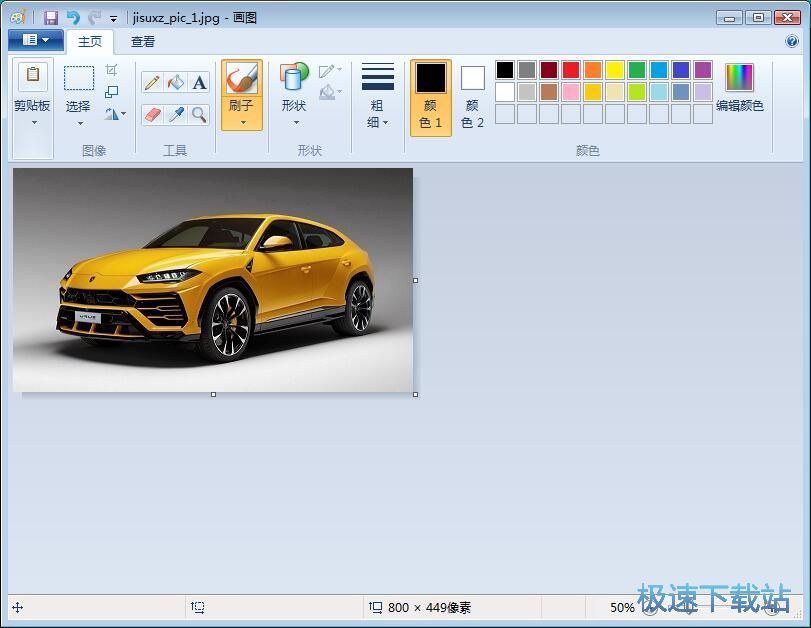Click the canvas right-middle resize handle
The height and width of the screenshot is (628, 811).
point(415,280)
